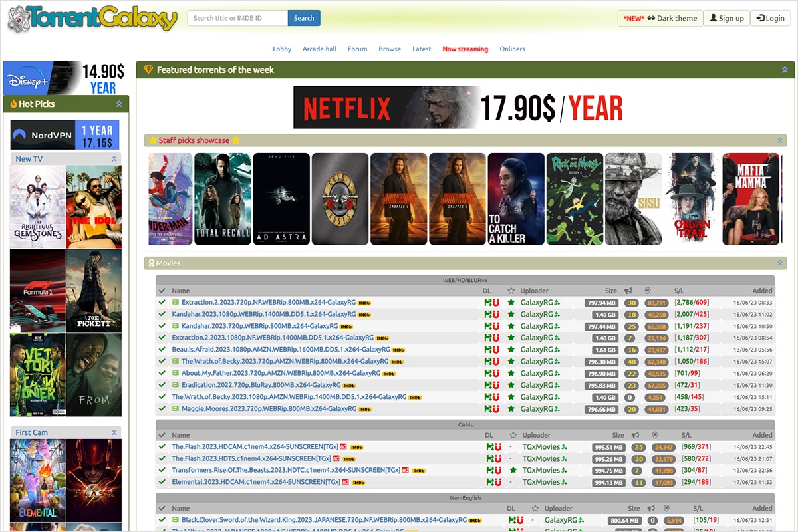Click comments badge 48 on Wrath.of.Becky 720p row
The image size is (798, 532).
(x=632, y=362)
